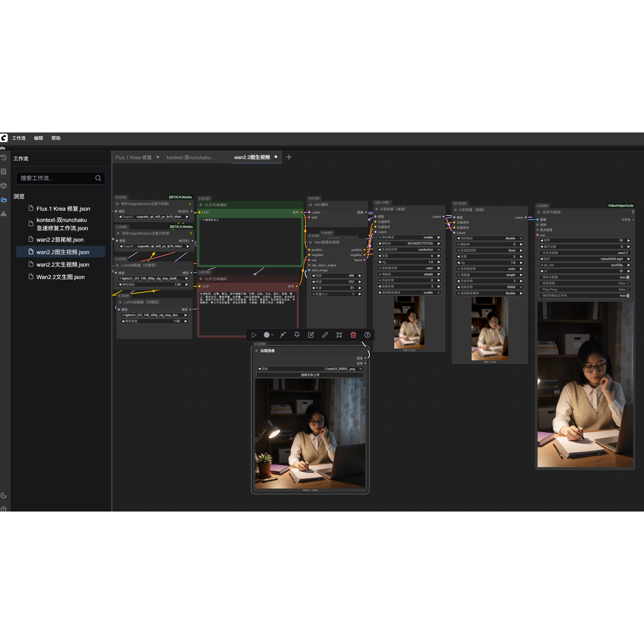This screenshot has height=644, width=644.
Task: Switch to the Flux.1 Krea 修复 tab
Action: (134, 157)
